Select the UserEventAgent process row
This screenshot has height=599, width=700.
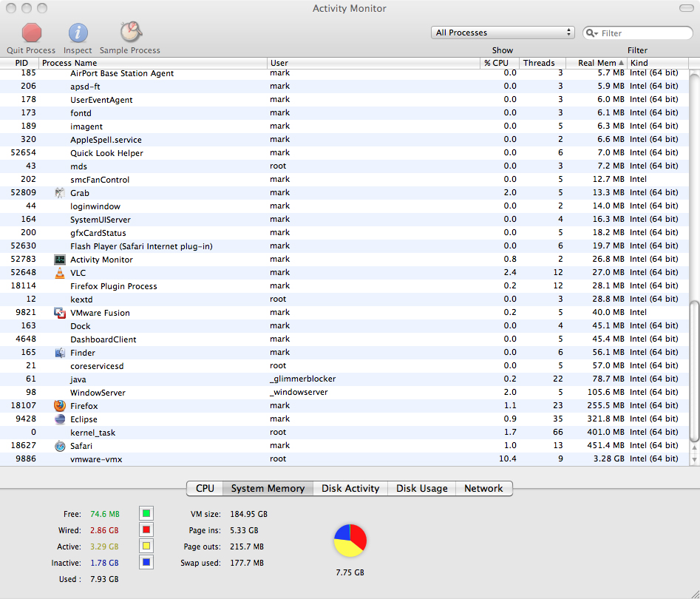tap(344, 100)
